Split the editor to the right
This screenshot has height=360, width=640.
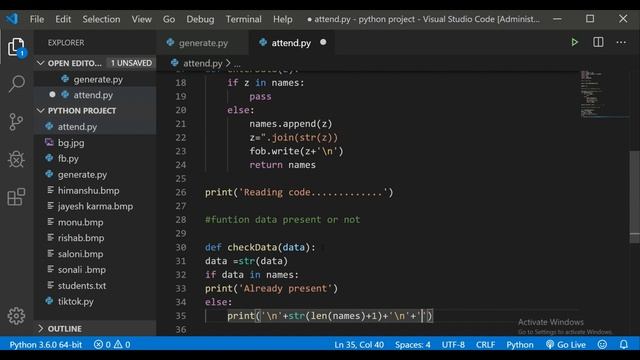[x=598, y=42]
